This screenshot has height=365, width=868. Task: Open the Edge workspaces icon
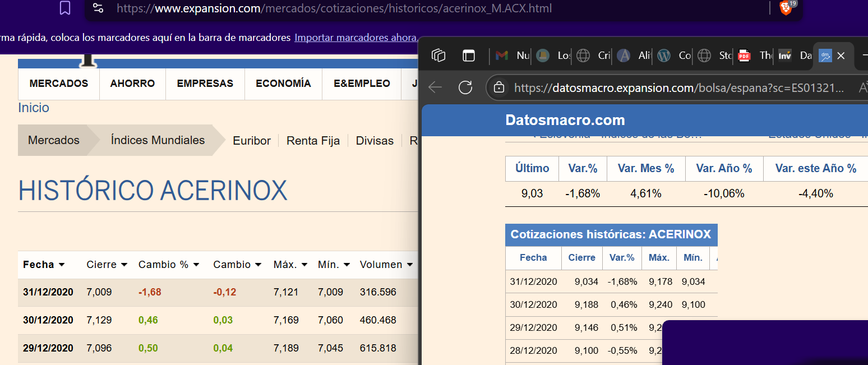tap(438, 56)
